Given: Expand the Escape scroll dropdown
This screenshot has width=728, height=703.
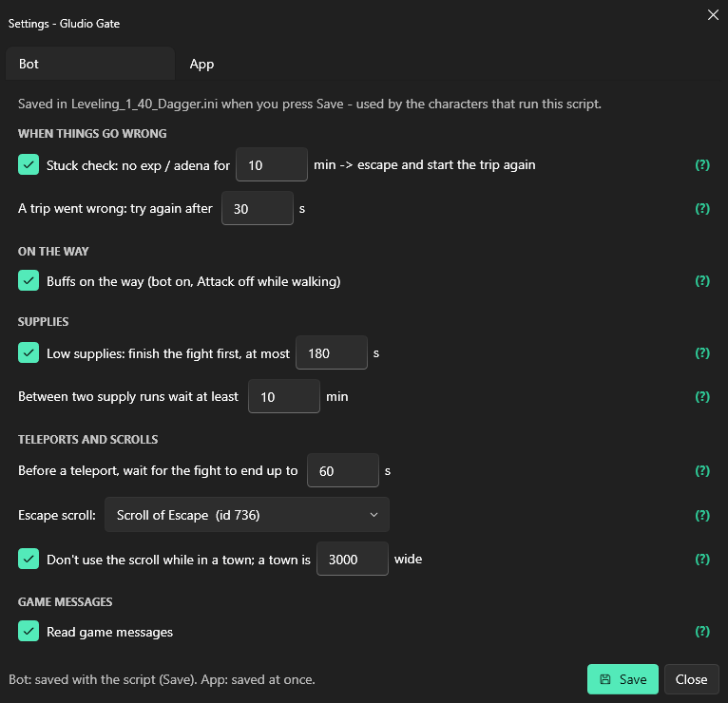Looking at the screenshot, I should (x=246, y=515).
